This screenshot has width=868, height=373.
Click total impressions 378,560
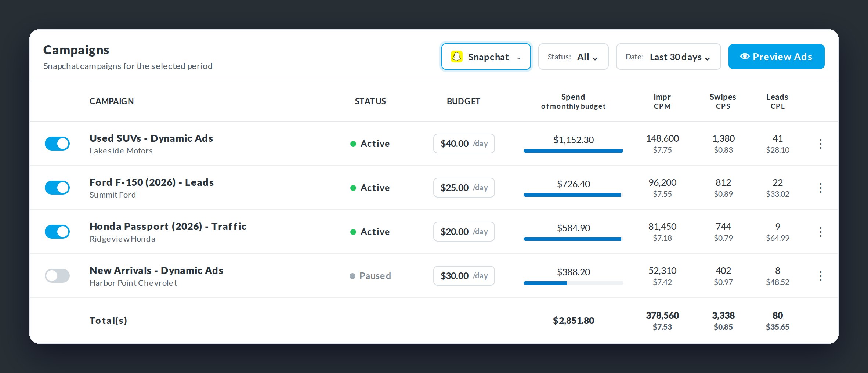pyautogui.click(x=662, y=315)
